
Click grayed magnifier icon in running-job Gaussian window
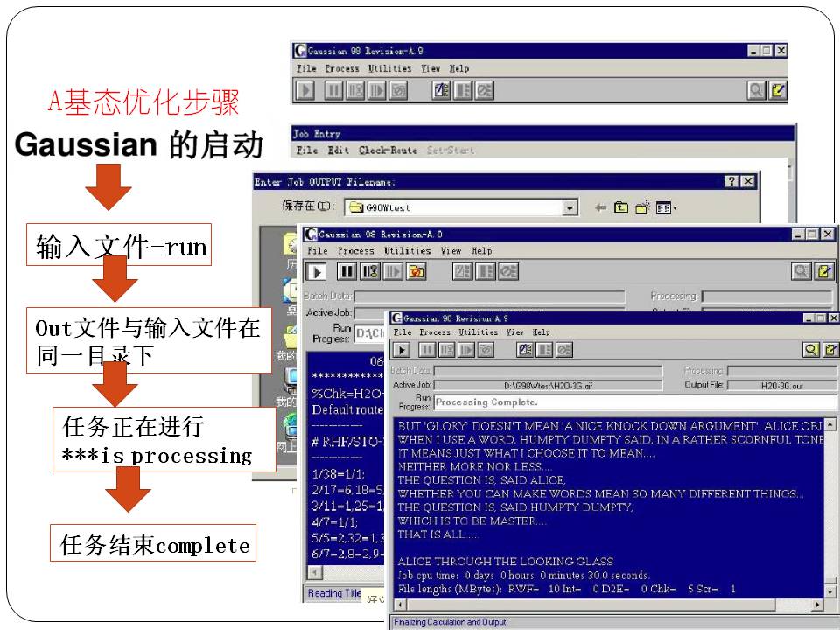point(801,271)
